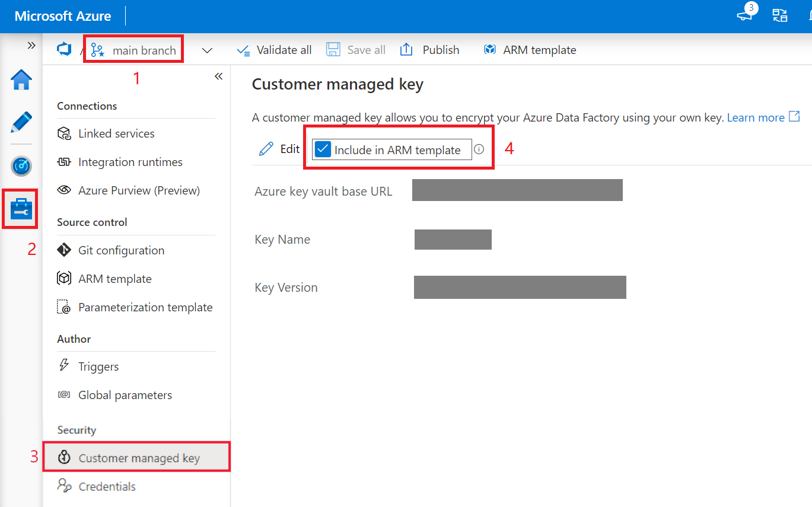Open the Manage toolbox icon

(21, 209)
